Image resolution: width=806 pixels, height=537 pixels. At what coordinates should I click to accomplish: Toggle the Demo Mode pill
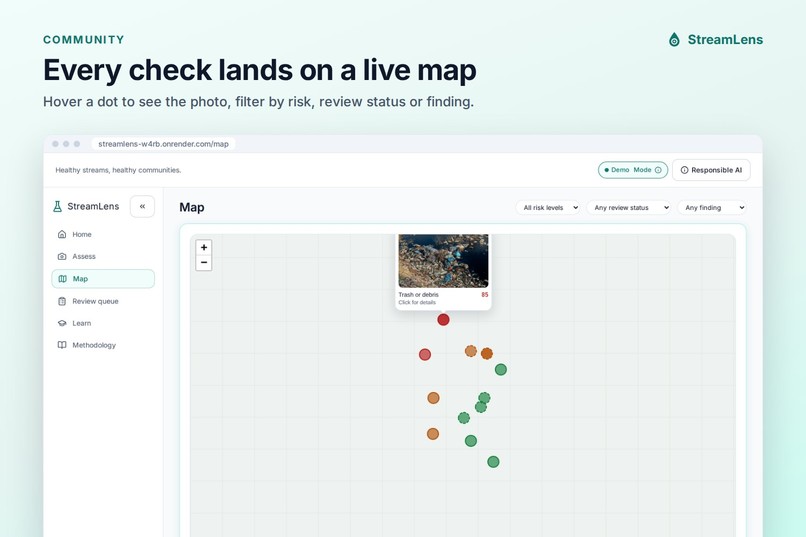pos(633,170)
